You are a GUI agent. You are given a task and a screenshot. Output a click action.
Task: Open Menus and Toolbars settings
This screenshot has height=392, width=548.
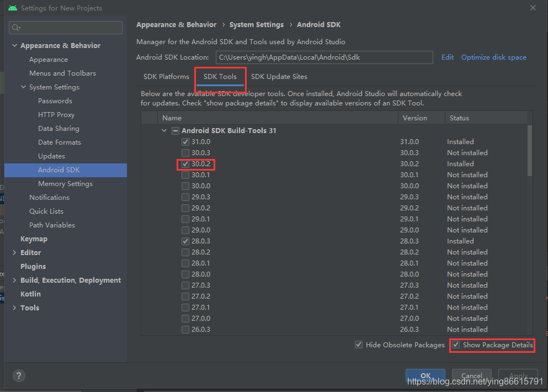click(x=62, y=73)
